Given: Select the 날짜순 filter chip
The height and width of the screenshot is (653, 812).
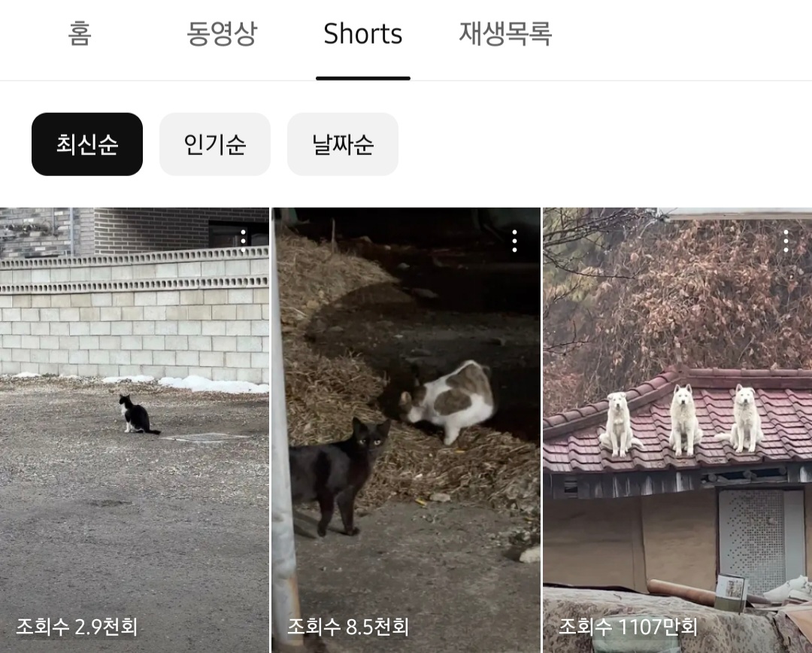Looking at the screenshot, I should pyautogui.click(x=343, y=144).
